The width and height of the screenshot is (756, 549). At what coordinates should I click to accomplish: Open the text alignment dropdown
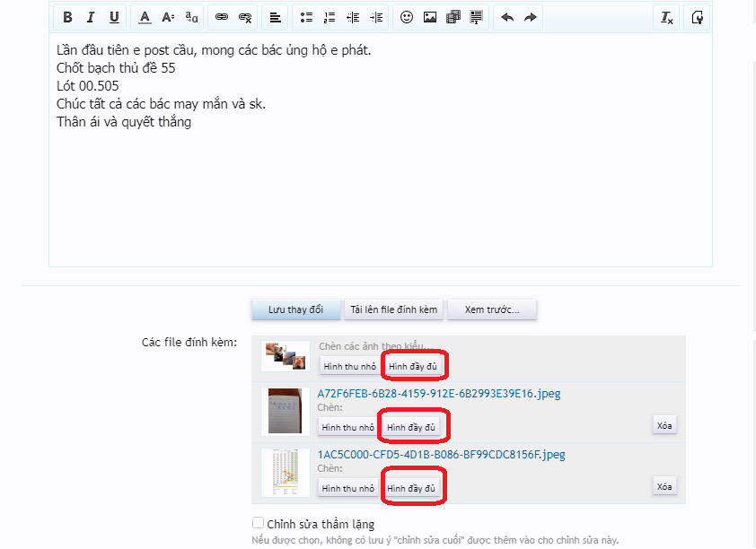coord(276,18)
